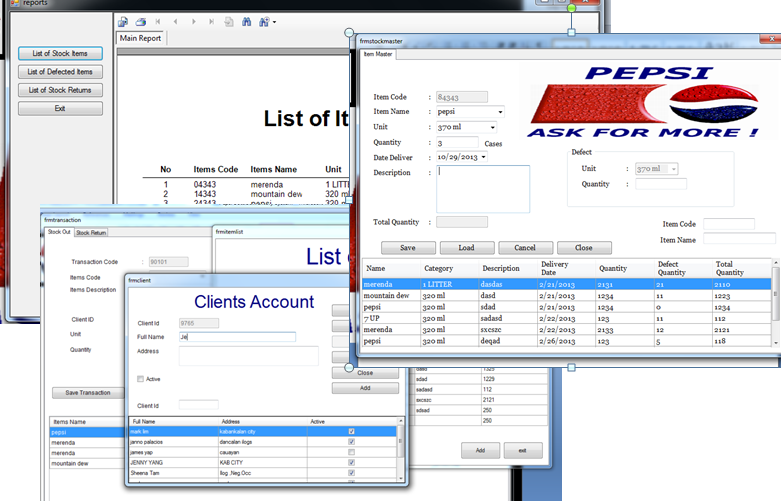Click Close button in Clients Account
The height and width of the screenshot is (501, 781).
365,373
